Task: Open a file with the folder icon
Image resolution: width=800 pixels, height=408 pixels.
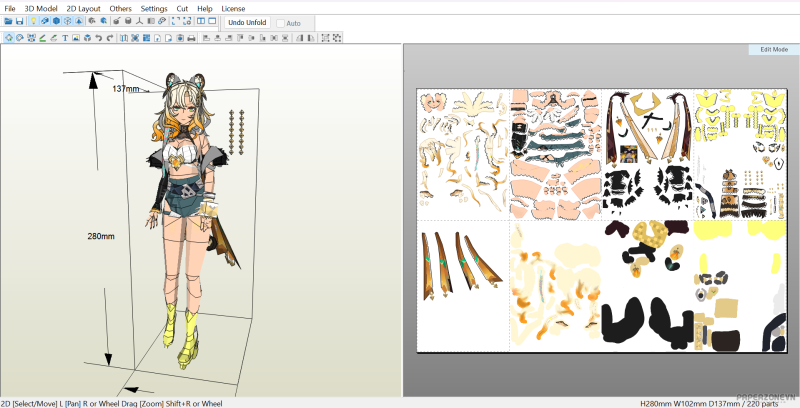Action: pos(8,21)
